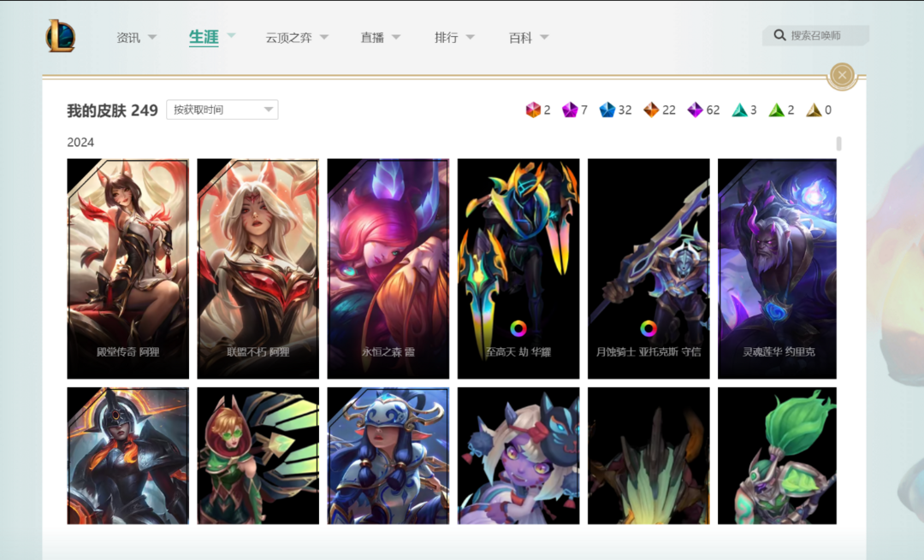
Task: Select the green-flame broom skin card
Action: click(x=777, y=456)
